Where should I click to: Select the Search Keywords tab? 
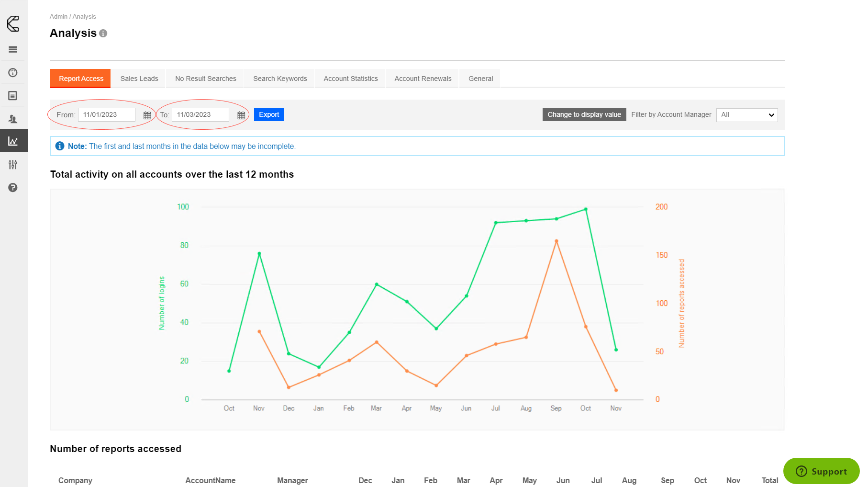pyautogui.click(x=280, y=79)
